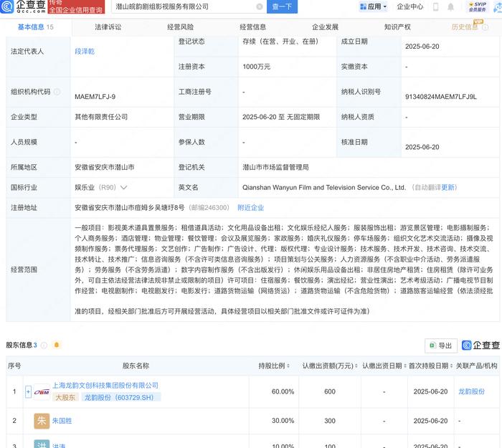
Task: Click the SVIP 会员服务 badge
Action: 478,6
